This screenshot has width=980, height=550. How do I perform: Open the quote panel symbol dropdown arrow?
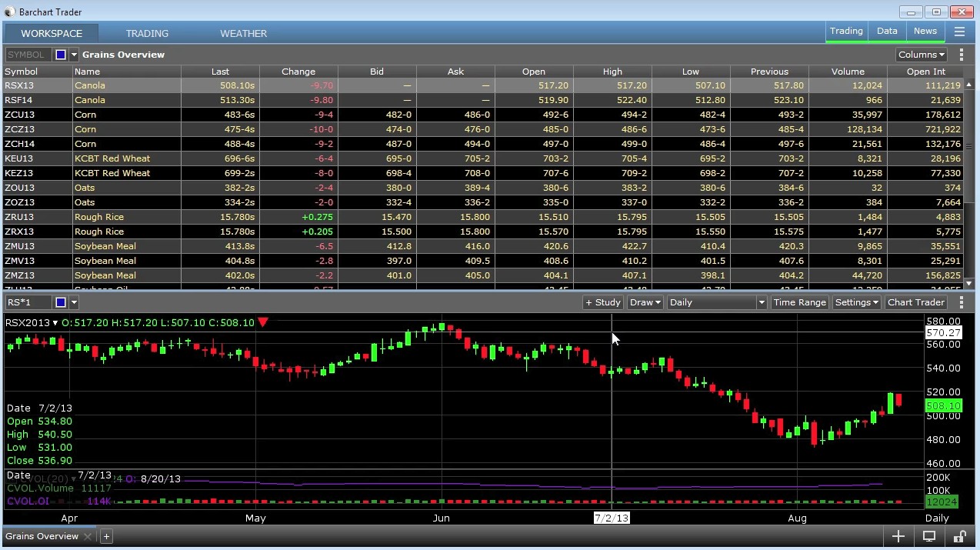coord(74,55)
